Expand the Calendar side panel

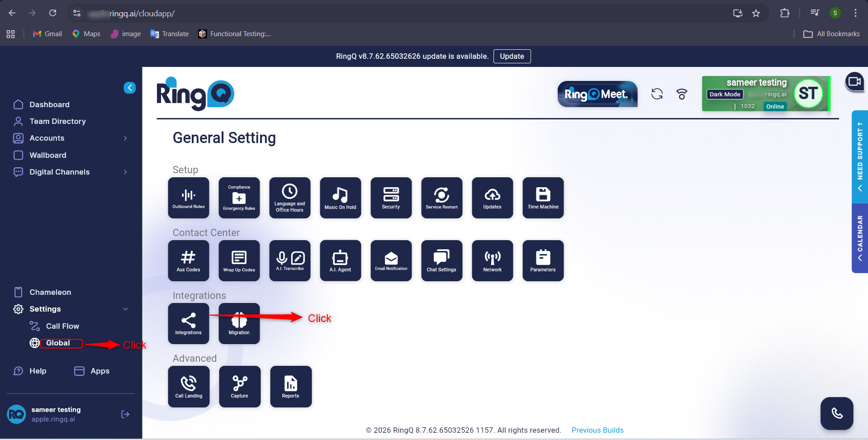[860, 238]
